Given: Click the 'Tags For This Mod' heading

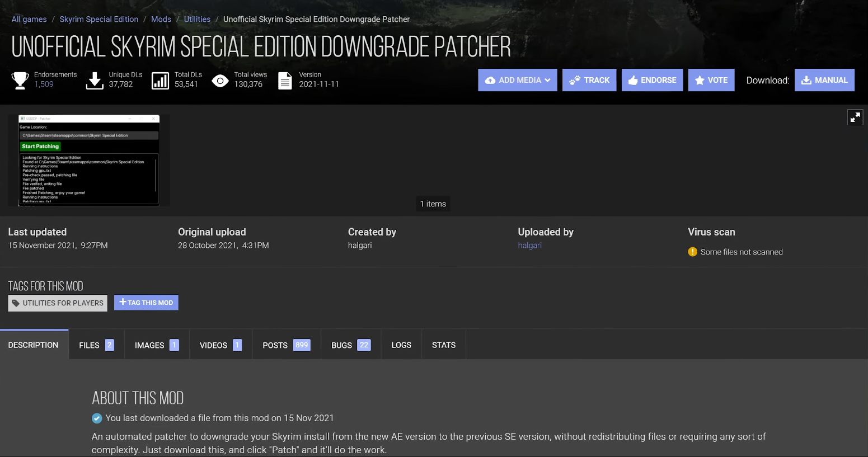Looking at the screenshot, I should click(x=46, y=286).
